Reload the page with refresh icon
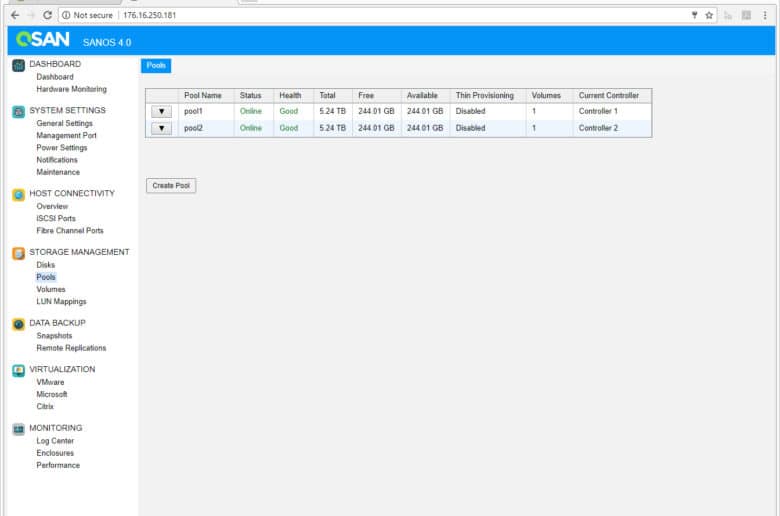Viewport: 780px width, 516px height. click(x=47, y=15)
